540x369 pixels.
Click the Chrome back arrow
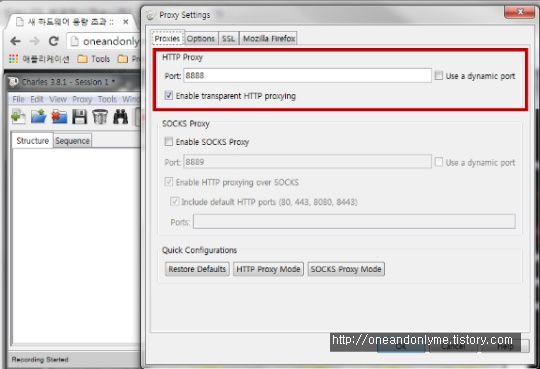click(15, 41)
